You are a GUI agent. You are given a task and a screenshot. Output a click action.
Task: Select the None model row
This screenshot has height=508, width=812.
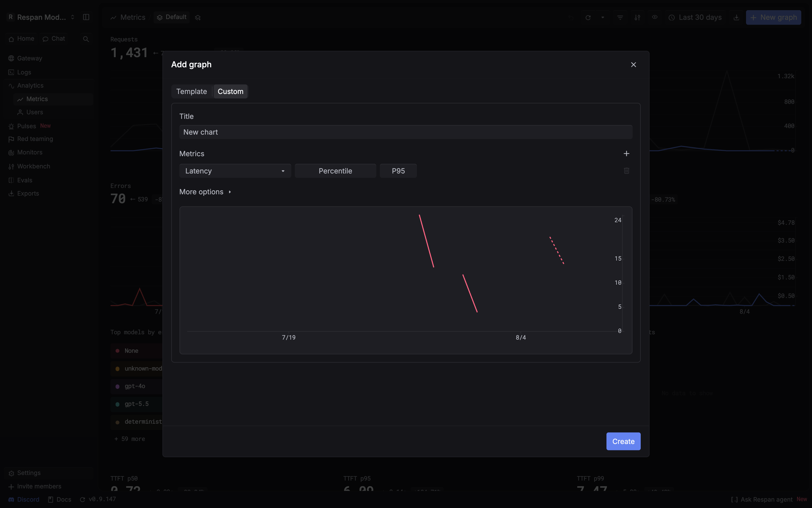137,351
